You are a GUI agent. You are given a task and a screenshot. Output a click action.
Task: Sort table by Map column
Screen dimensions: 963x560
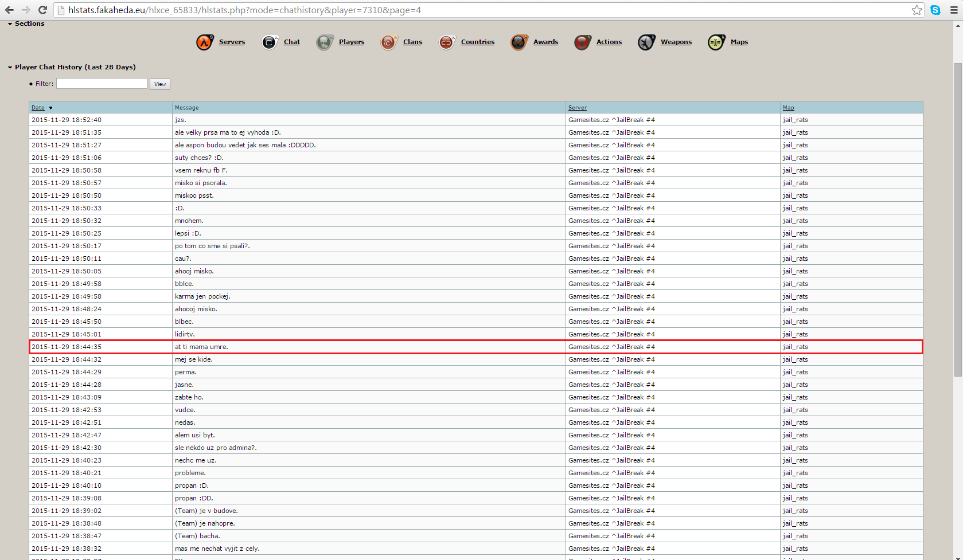pos(789,108)
